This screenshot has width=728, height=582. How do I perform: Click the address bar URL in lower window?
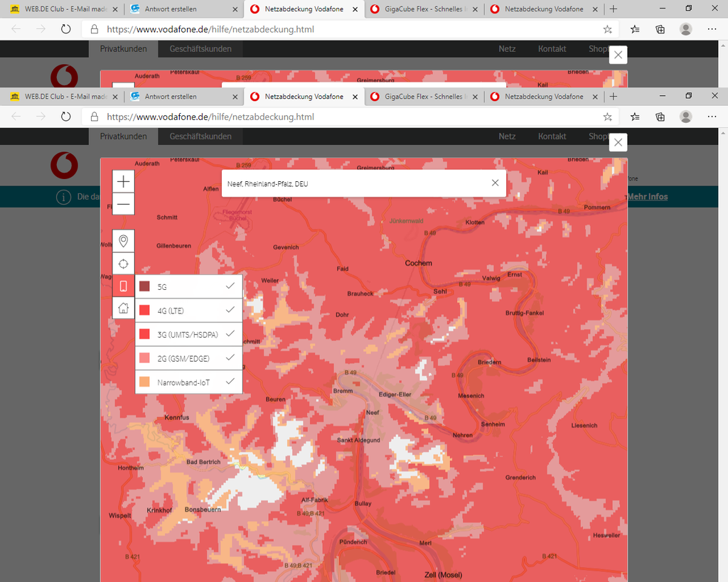210,117
